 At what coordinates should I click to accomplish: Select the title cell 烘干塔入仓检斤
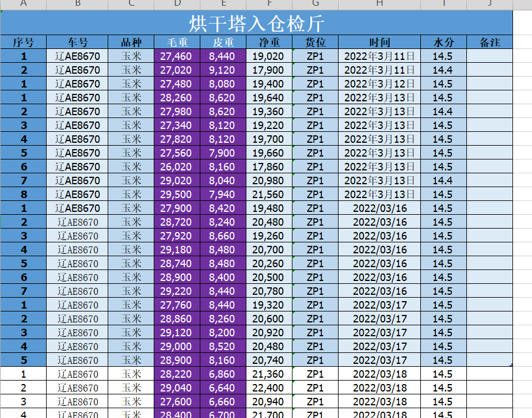pos(257,22)
